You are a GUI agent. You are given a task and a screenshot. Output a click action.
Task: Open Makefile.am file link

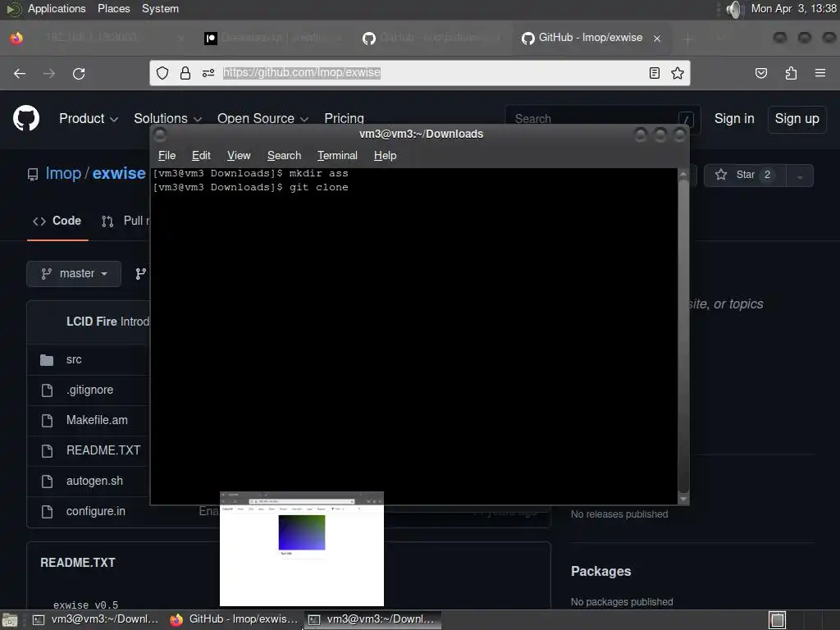[x=97, y=421]
